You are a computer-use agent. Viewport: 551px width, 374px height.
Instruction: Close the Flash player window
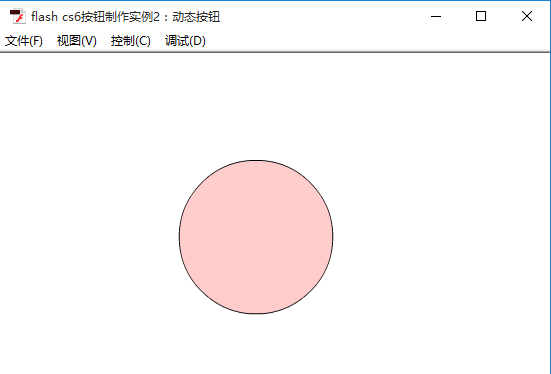(x=526, y=16)
